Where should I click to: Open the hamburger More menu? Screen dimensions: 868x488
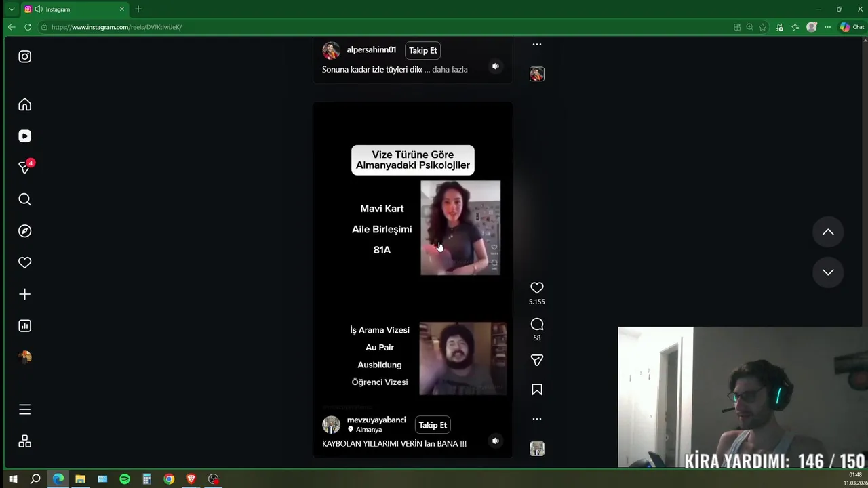coord(24,409)
